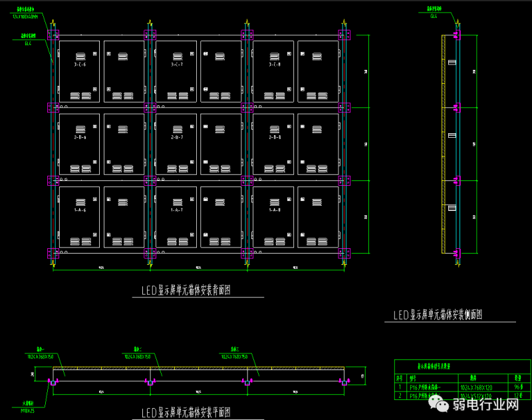Select the bottom magenta bracket in the side view
Screen dimensions: 532x420
coord(456,253)
